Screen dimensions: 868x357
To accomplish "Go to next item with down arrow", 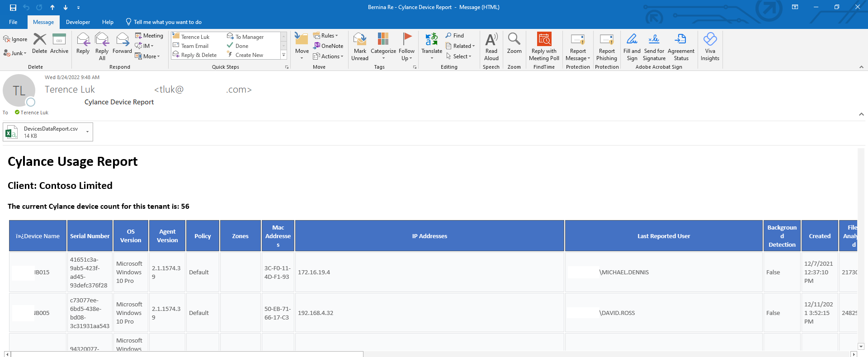I will coord(66,7).
